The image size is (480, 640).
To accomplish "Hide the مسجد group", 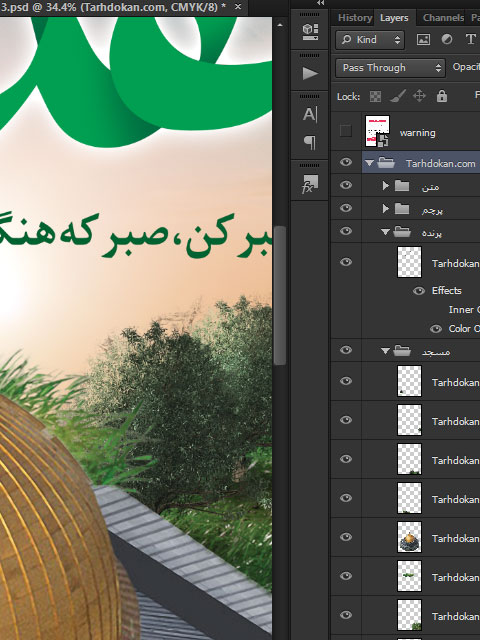I will click(x=346, y=350).
